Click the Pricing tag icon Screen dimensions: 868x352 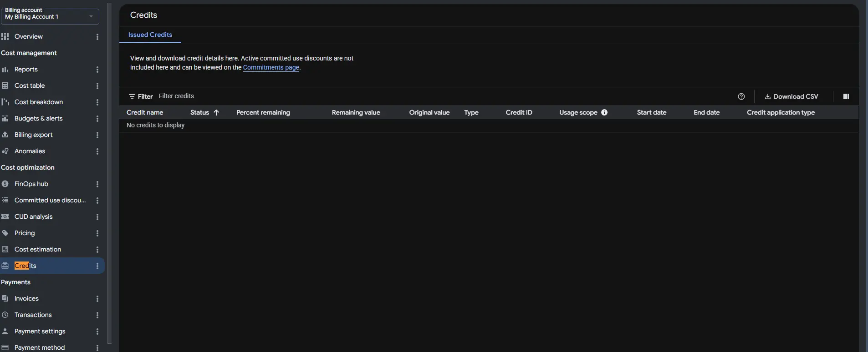pyautogui.click(x=5, y=233)
